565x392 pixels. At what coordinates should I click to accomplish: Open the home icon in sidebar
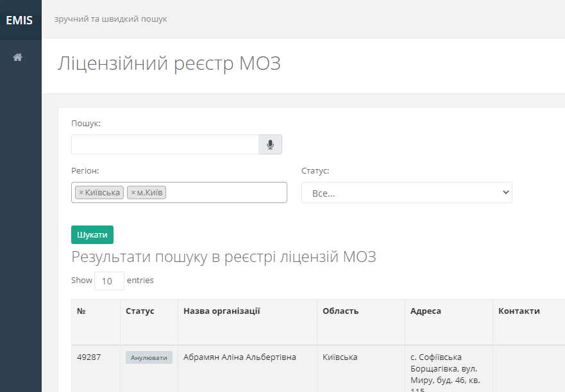tap(18, 57)
